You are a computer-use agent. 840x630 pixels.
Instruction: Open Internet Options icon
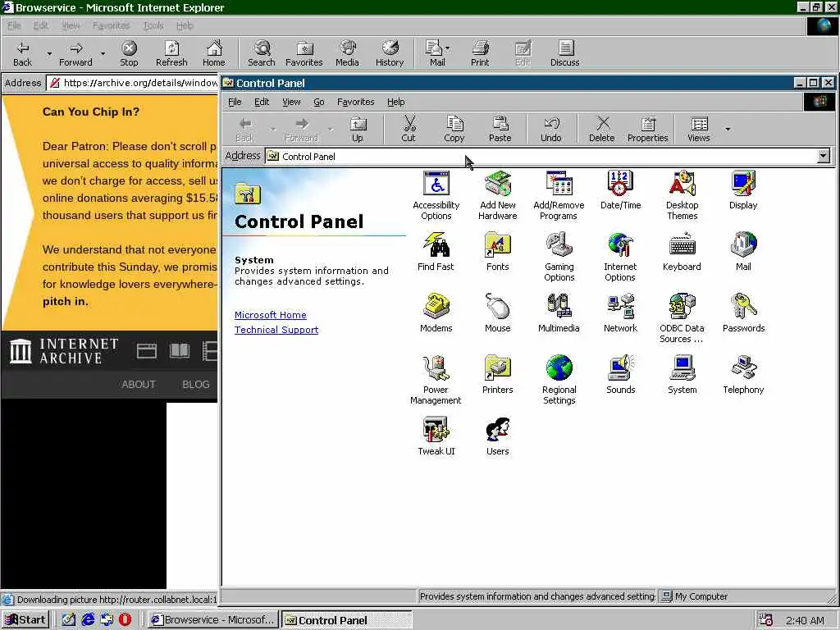(620, 257)
